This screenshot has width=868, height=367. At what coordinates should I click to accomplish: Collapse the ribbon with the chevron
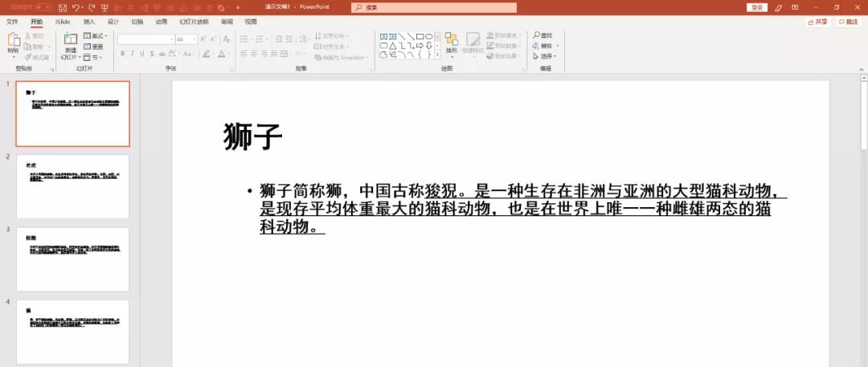tap(861, 69)
